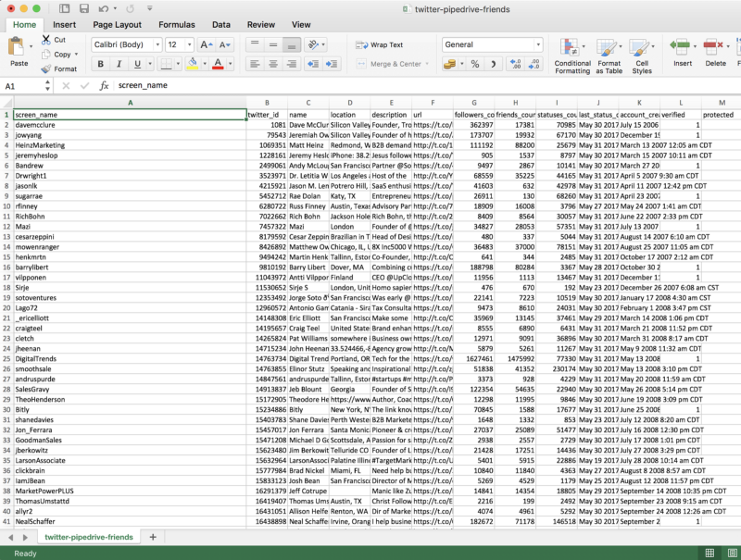Click the percent style button

(x=475, y=64)
